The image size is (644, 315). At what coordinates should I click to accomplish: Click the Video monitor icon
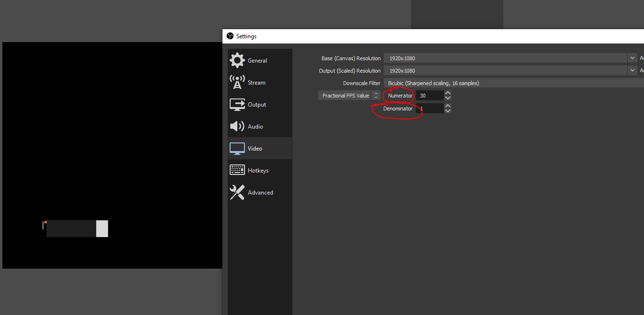coord(237,148)
